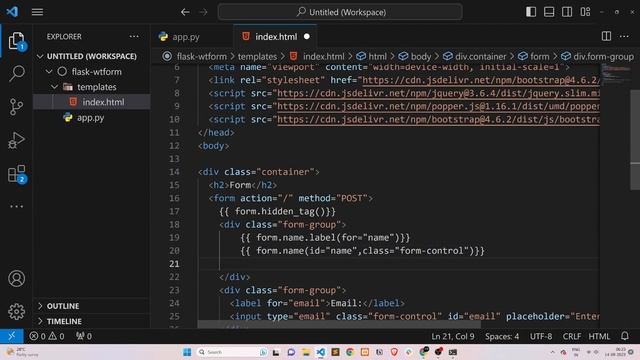Open the notifications bell
Screen dimensions: 640x360
tap(624, 336)
